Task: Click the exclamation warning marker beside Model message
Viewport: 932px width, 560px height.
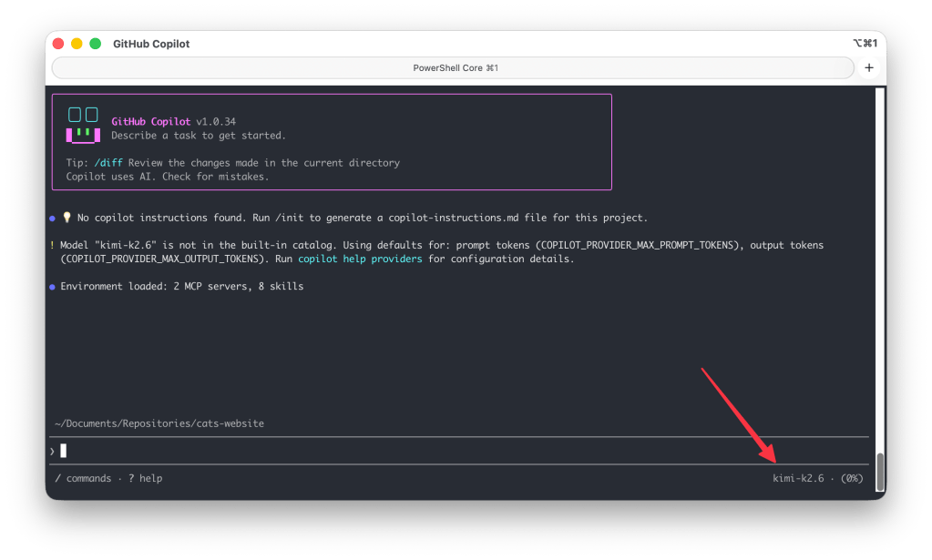Action: click(x=52, y=246)
